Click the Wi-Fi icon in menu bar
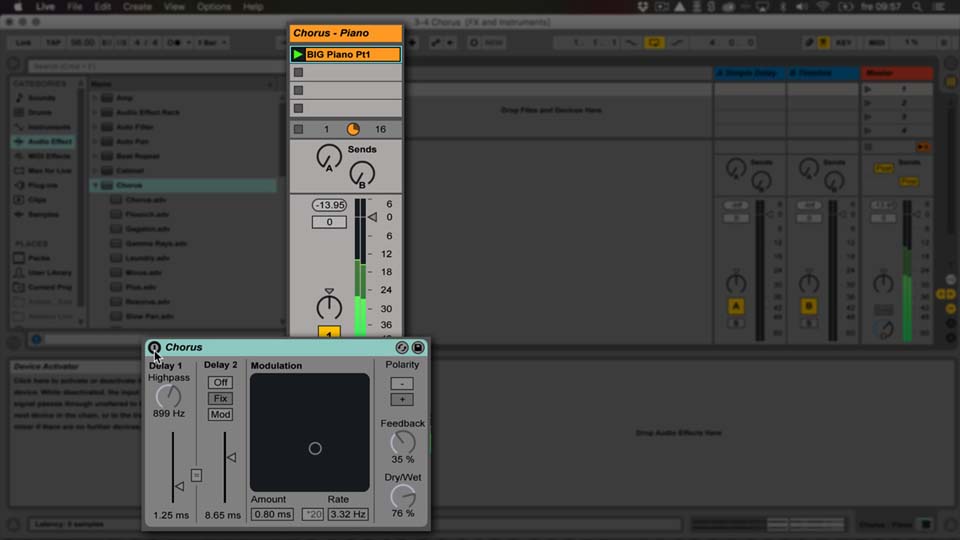This screenshot has height=540, width=960. 823,7
